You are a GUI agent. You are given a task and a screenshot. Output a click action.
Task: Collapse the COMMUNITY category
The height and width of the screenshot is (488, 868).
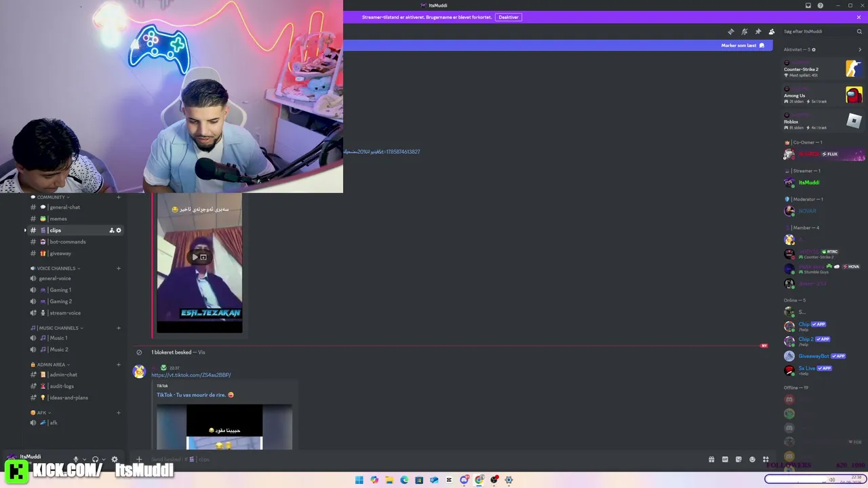pos(50,197)
